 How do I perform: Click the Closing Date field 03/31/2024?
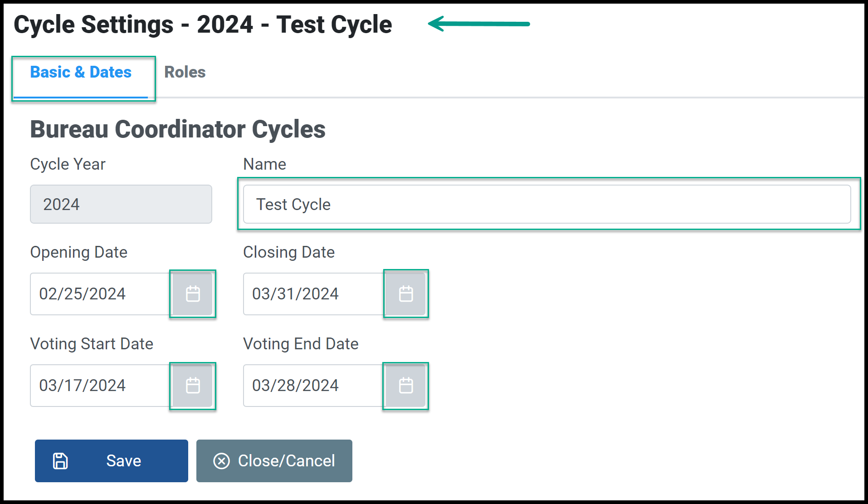(x=314, y=294)
